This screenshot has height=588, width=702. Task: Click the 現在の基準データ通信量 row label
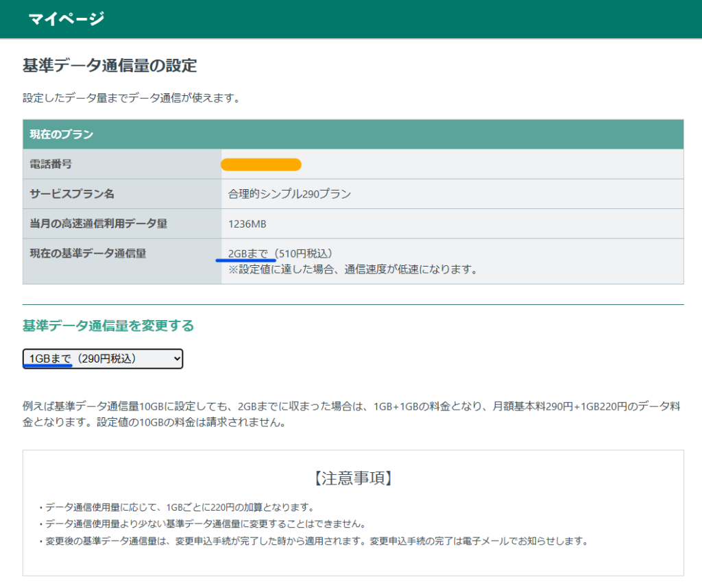[88, 254]
